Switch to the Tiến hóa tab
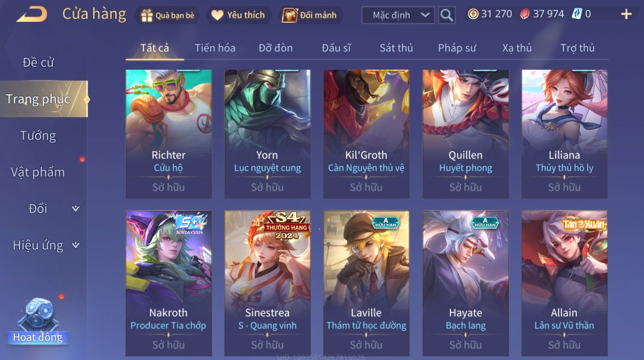 (215, 48)
